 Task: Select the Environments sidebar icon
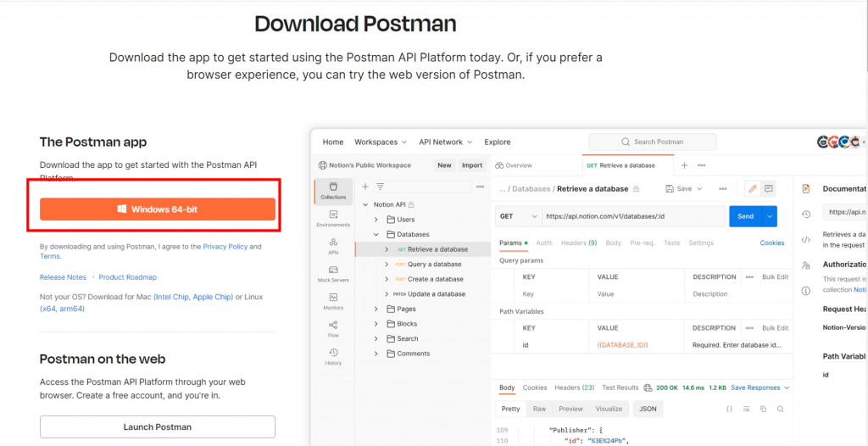coord(333,219)
